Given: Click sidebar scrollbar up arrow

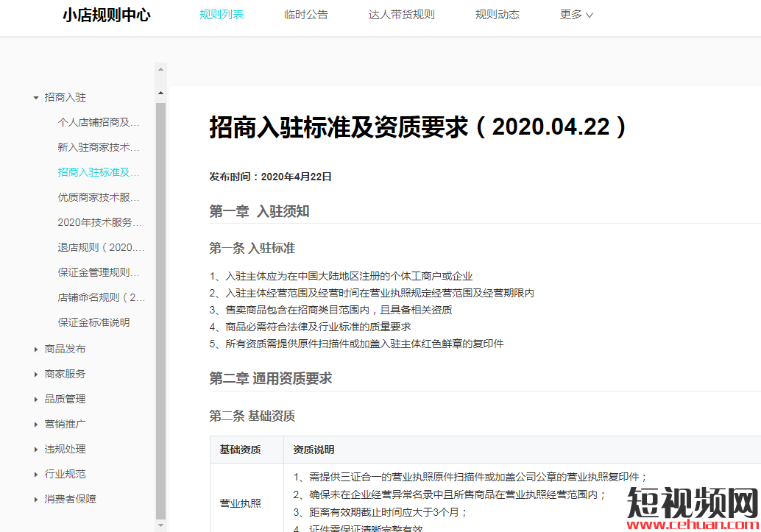Looking at the screenshot, I should point(160,93).
